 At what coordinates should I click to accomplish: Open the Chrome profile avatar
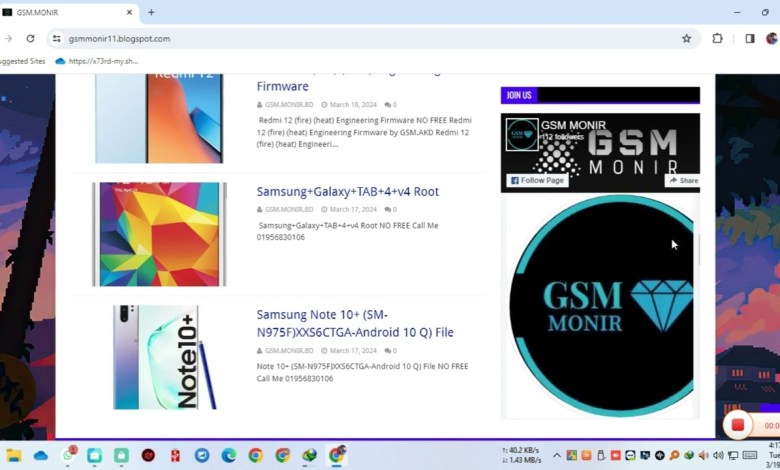click(x=772, y=38)
